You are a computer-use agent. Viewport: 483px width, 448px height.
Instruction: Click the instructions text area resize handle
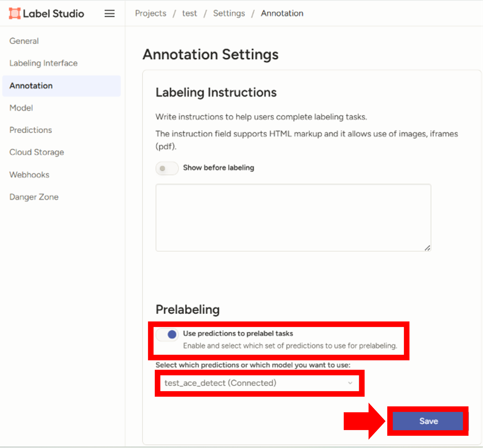[x=427, y=248]
